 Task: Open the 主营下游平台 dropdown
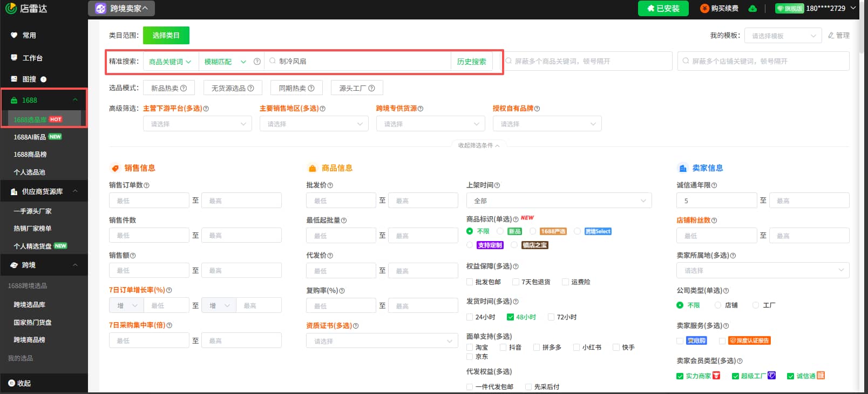pyautogui.click(x=198, y=124)
